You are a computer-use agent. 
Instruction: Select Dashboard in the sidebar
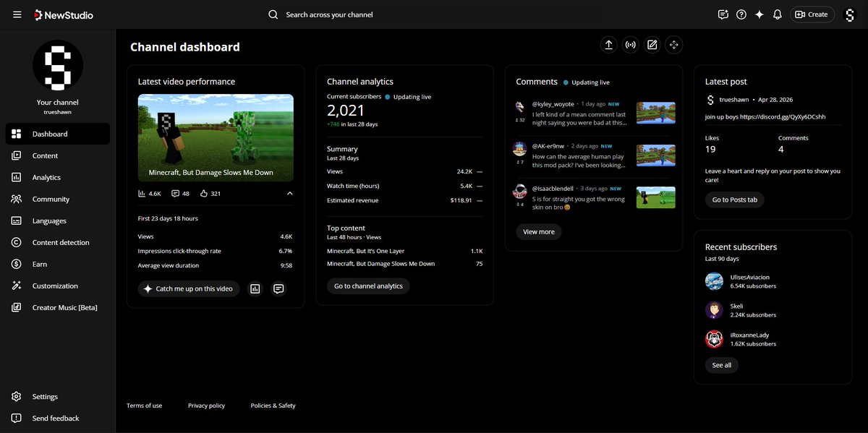pos(58,134)
